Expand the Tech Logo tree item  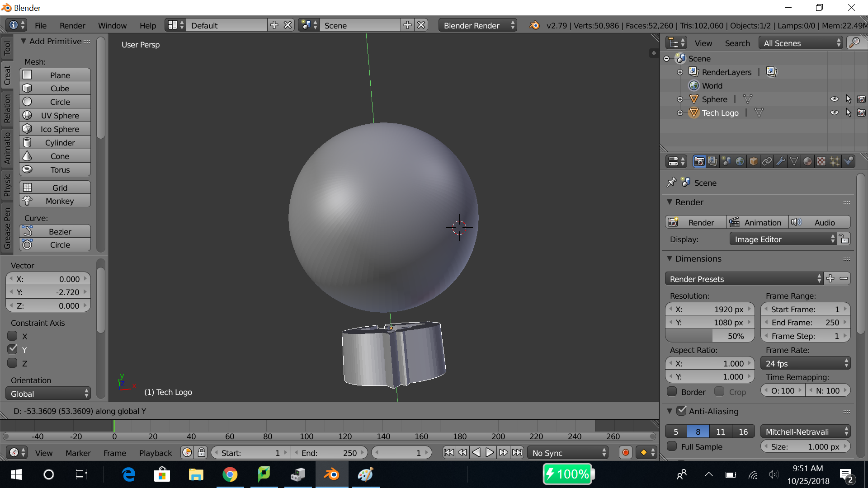pos(679,113)
